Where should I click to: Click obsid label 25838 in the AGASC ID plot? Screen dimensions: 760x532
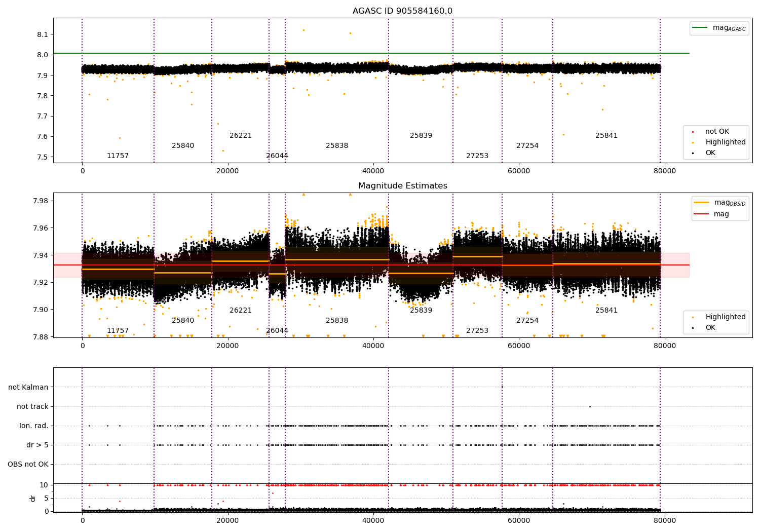click(x=337, y=145)
